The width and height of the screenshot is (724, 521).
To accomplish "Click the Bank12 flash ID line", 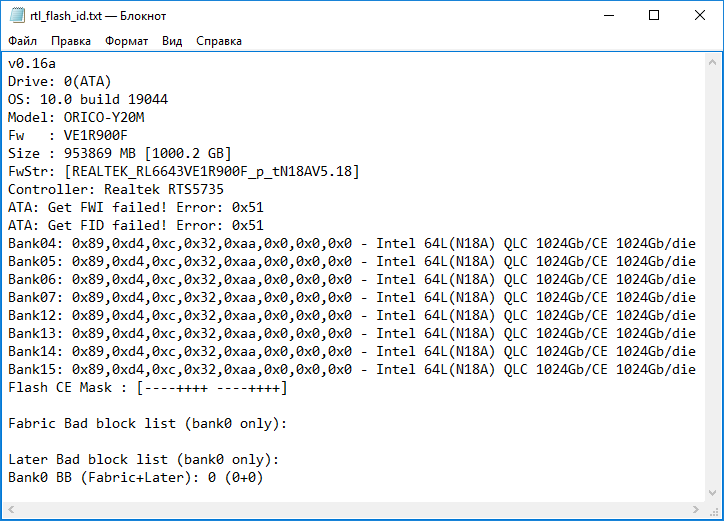I will (352, 315).
